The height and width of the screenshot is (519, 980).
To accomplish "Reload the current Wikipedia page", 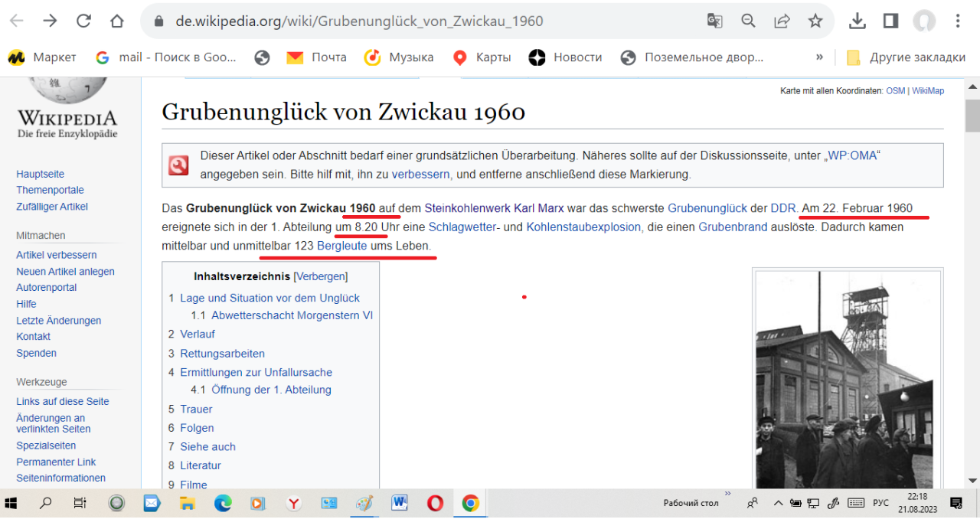I will (83, 21).
